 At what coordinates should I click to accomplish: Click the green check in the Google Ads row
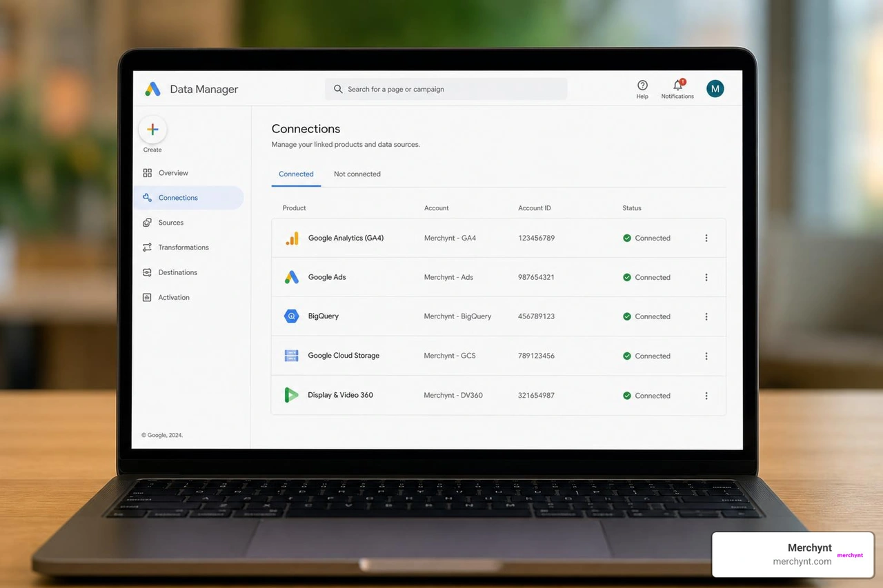tap(627, 277)
